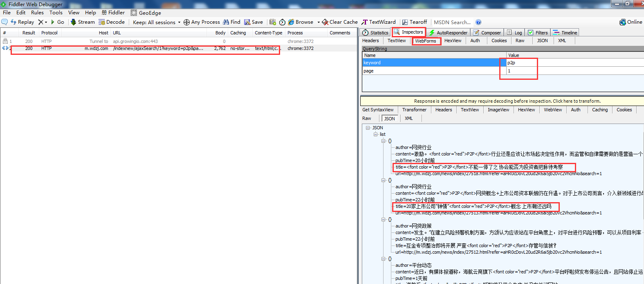Open the Keep: All sessions dropdown
This screenshot has width=644, height=284.
point(157,22)
